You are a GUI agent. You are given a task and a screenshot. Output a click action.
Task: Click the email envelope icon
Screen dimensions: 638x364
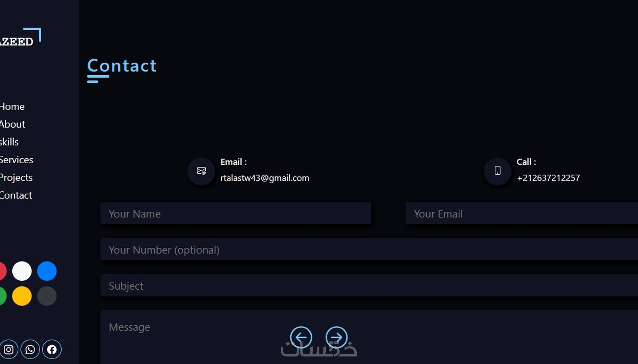pyautogui.click(x=201, y=171)
